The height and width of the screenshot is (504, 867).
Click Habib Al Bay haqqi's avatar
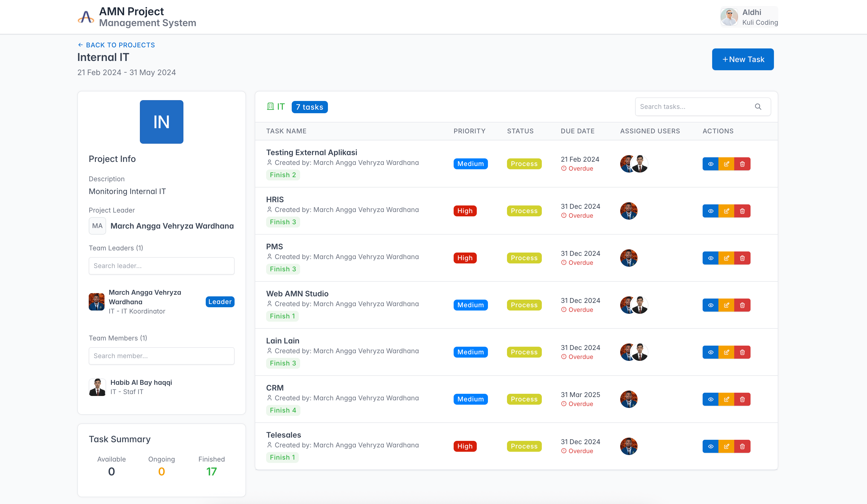[97, 387]
